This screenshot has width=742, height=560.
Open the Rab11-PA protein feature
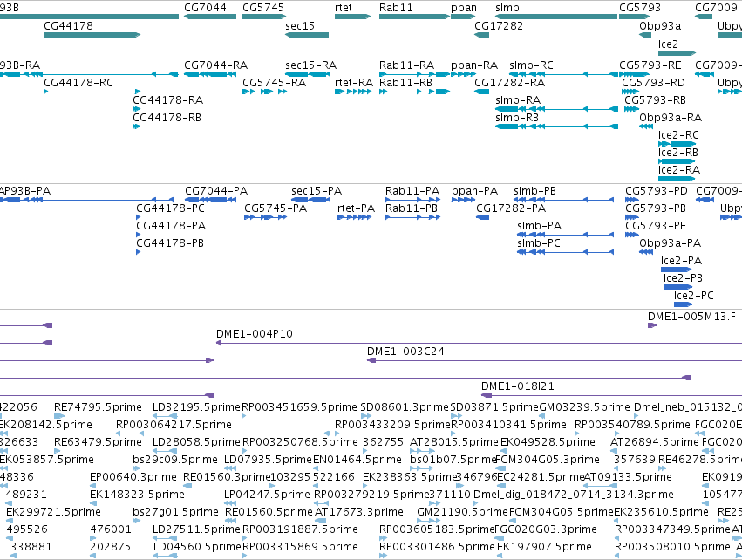413,199
